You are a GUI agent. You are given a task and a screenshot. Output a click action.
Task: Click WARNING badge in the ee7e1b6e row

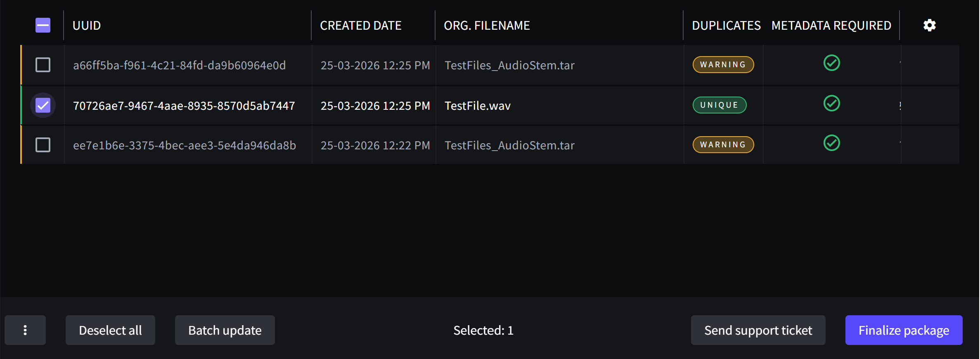723,145
